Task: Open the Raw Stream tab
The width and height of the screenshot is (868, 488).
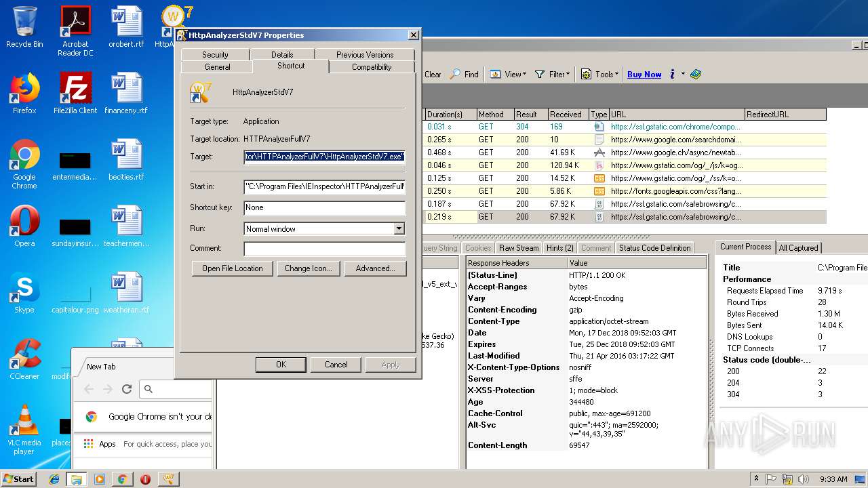Action: 519,248
